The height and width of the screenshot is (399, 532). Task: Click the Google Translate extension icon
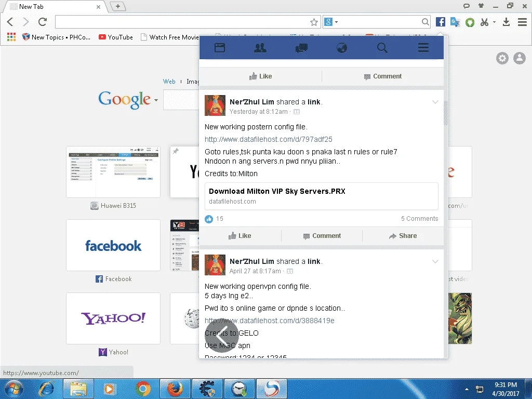pos(455,22)
